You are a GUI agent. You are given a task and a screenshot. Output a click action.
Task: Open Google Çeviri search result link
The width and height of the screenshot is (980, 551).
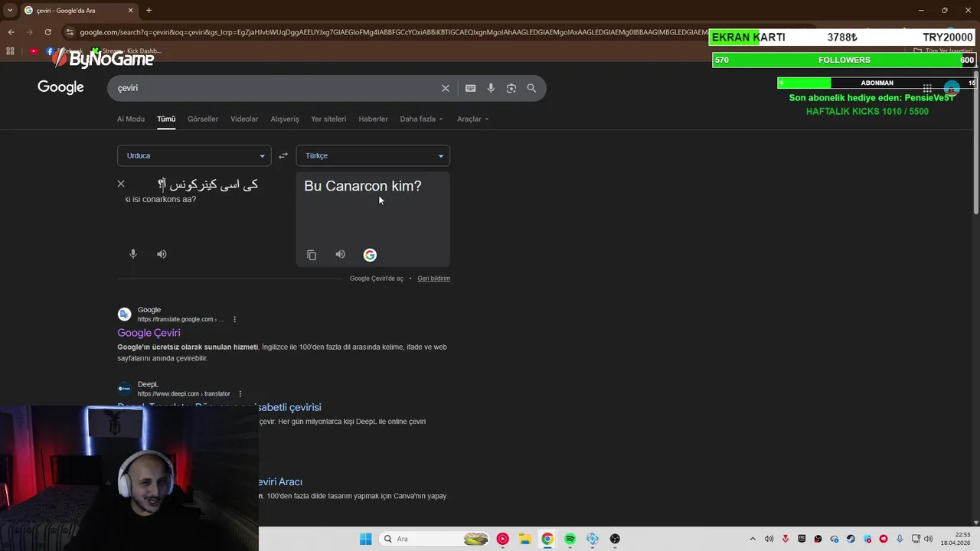(x=149, y=333)
